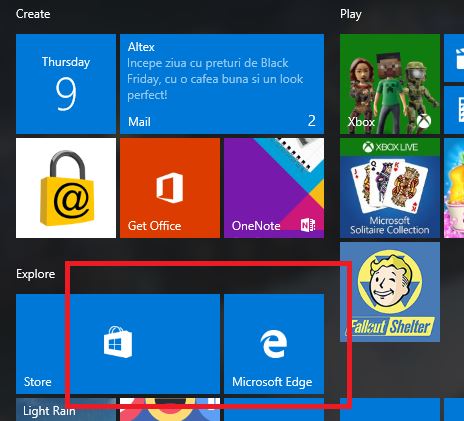The width and height of the screenshot is (464, 421).
Task: Click the Play group heading
Action: point(351,14)
